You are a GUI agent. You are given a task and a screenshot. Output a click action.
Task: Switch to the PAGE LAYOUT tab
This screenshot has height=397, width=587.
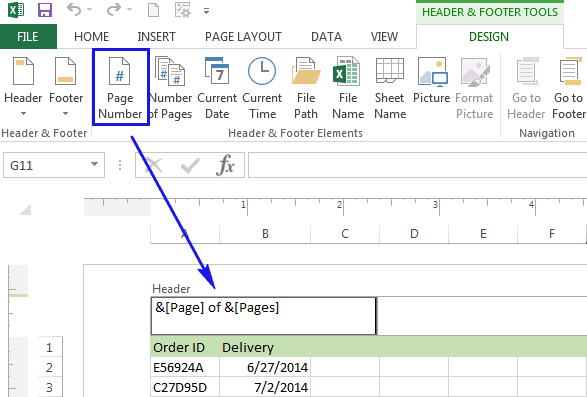[x=243, y=37]
